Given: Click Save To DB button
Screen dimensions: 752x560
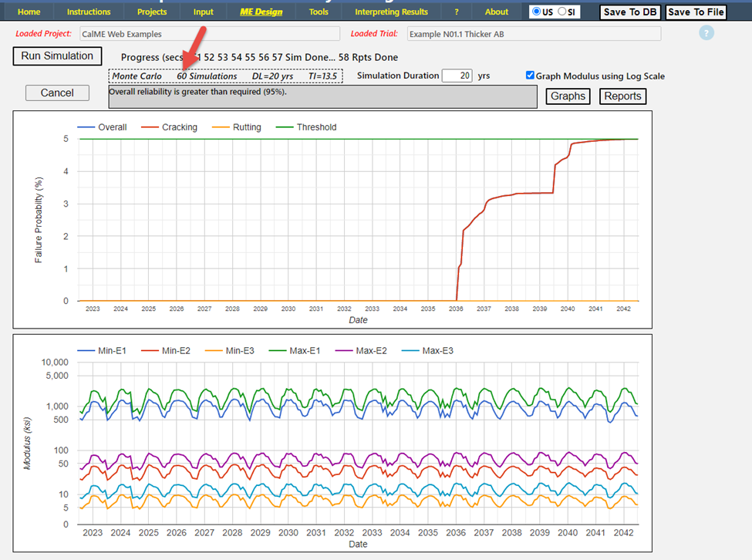Looking at the screenshot, I should 630,12.
